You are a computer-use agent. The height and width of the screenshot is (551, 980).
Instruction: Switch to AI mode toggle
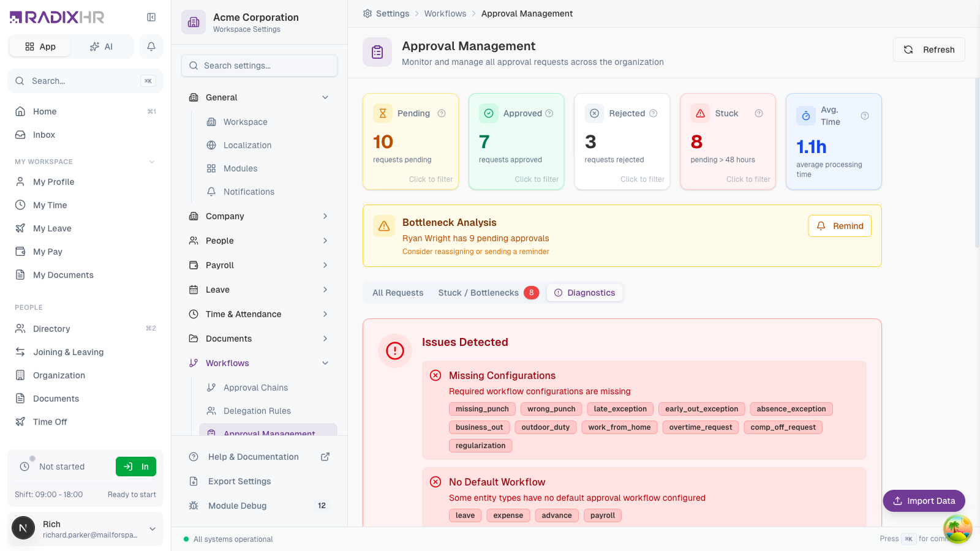tap(102, 47)
